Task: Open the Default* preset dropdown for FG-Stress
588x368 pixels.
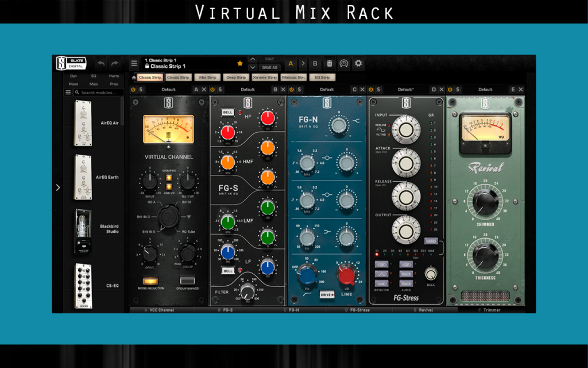Action: coord(406,89)
